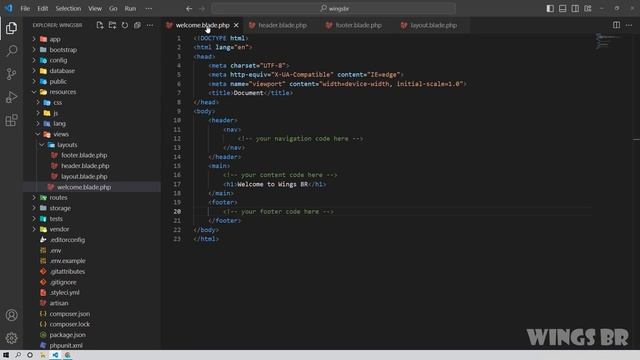Viewport: 640px width, 360px height.
Task: Select the welcome.blade.php editor tab
Action: click(x=202, y=25)
